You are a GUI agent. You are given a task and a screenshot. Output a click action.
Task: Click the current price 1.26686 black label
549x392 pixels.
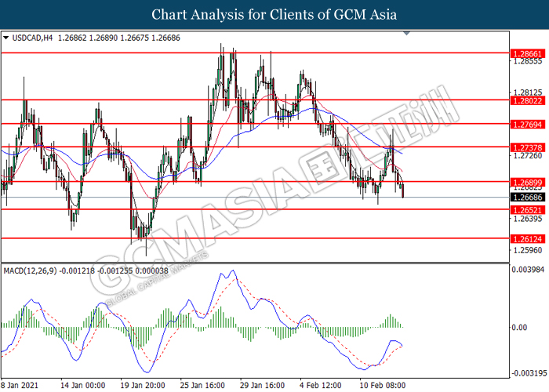tap(528, 198)
